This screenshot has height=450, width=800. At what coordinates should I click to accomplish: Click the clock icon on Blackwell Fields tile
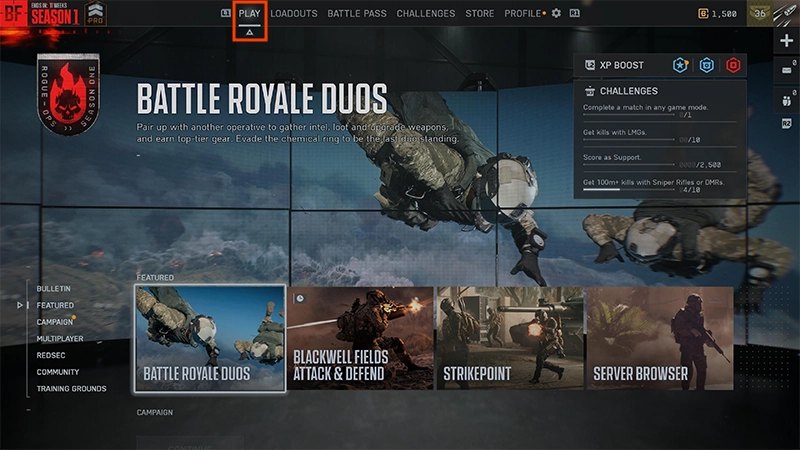pyautogui.click(x=300, y=298)
